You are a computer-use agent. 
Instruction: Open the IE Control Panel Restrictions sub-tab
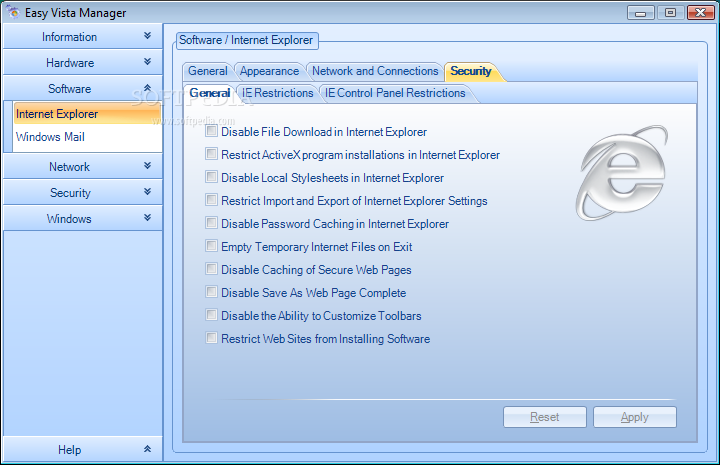(x=395, y=93)
